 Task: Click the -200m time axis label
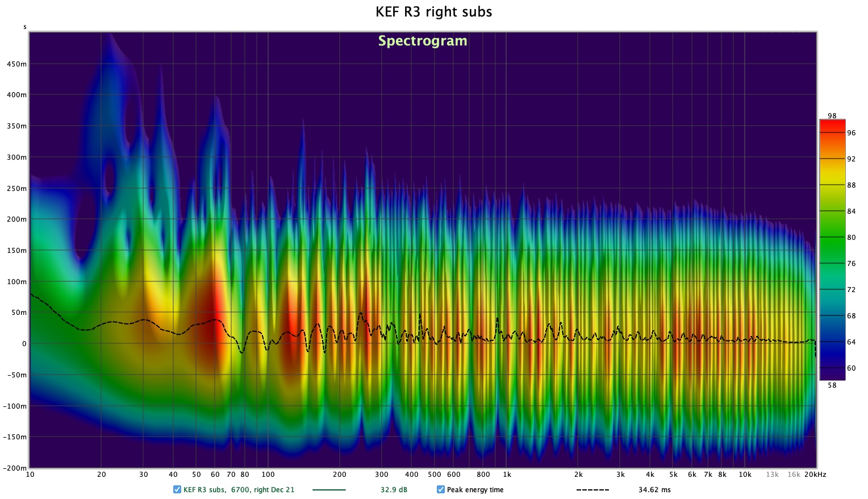15,468
